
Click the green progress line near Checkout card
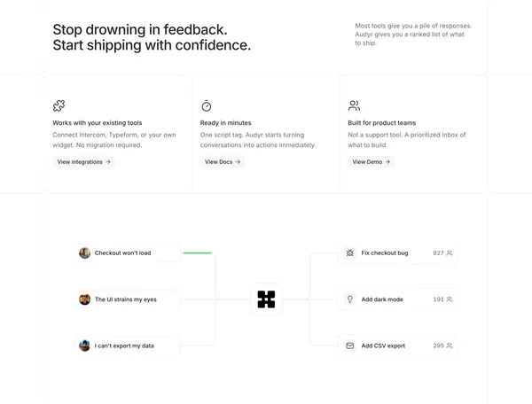(197, 252)
